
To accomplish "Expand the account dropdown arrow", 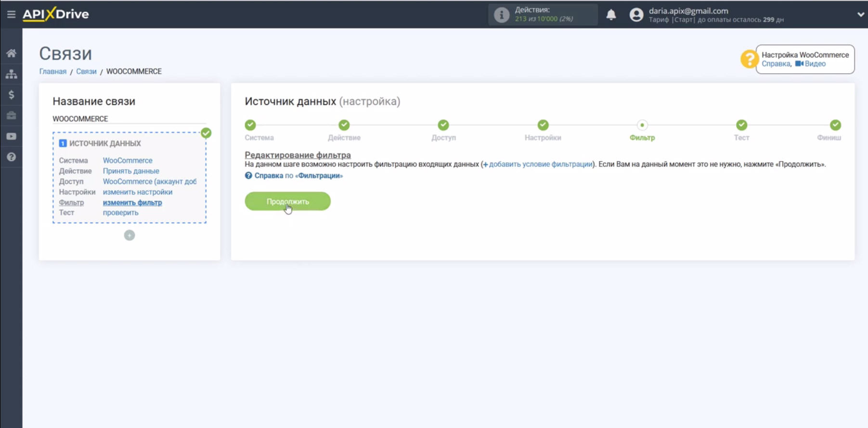I will 860,14.
